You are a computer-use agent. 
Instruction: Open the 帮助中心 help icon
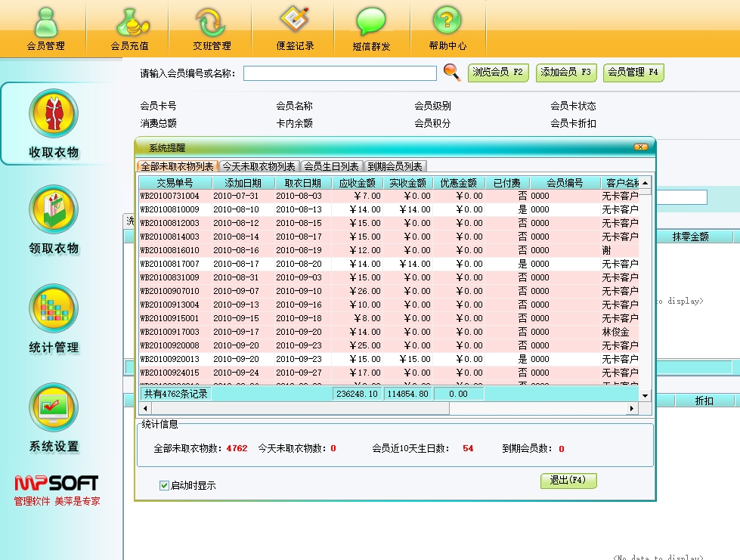tap(447, 27)
